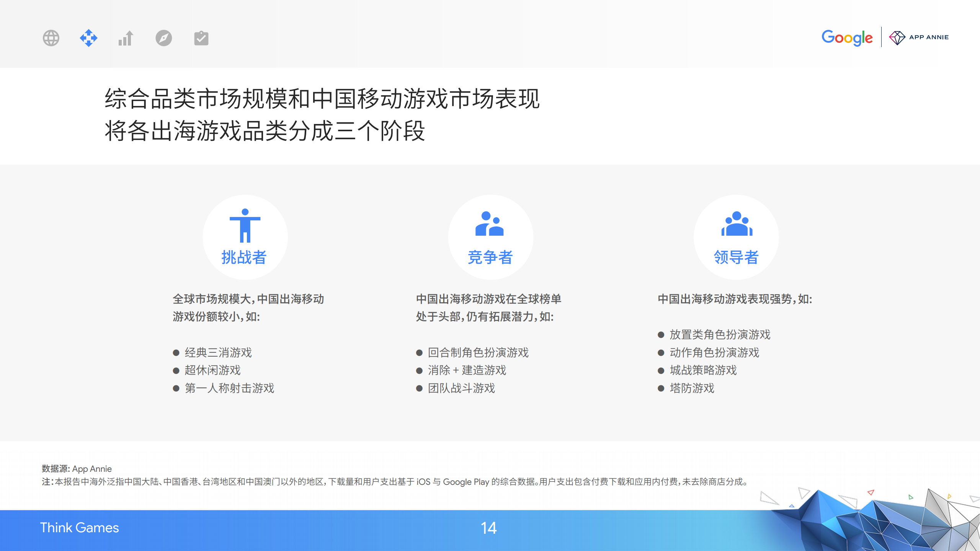Click the compass navigation icon
This screenshot has width=980, height=551.
(x=164, y=38)
